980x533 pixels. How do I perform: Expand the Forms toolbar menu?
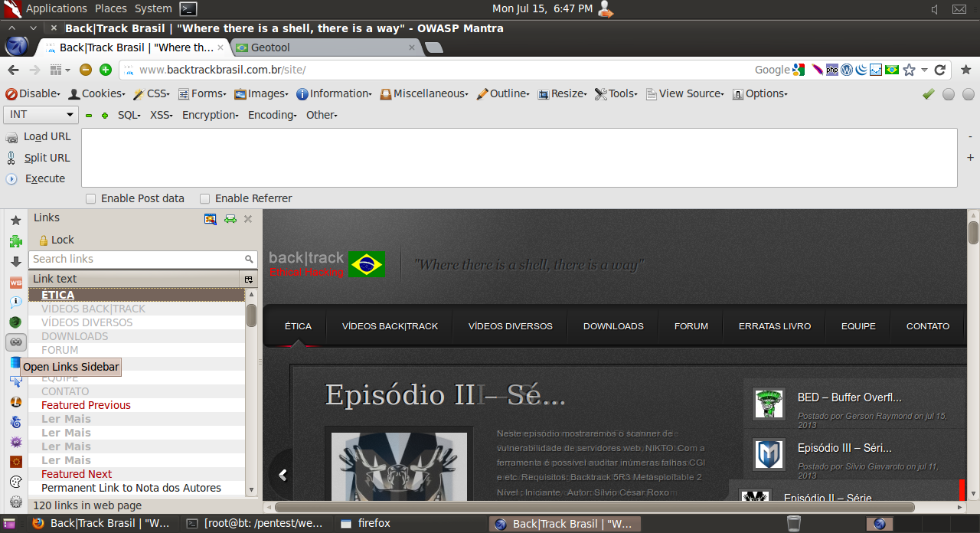click(x=202, y=93)
